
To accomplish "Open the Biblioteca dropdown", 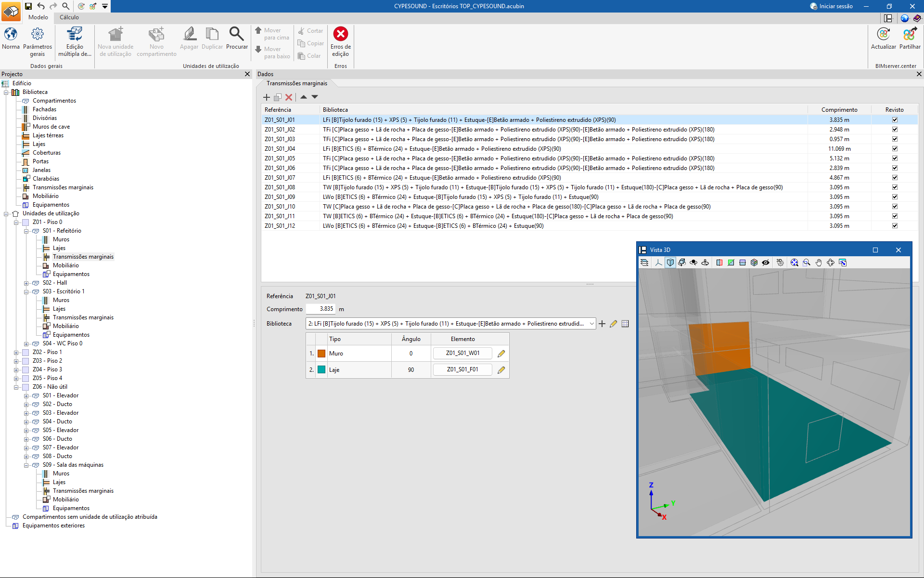I will click(591, 324).
